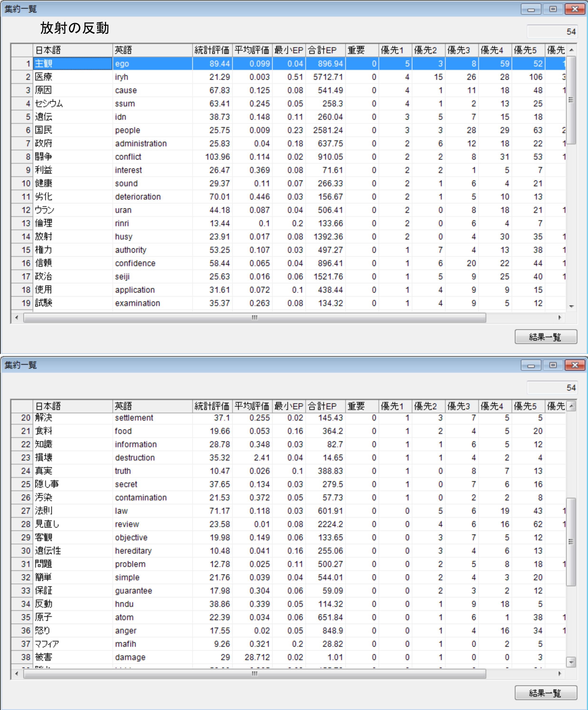Select the セシウム row
Image resolution: width=588 pixels, height=710 pixels.
[x=73, y=103]
